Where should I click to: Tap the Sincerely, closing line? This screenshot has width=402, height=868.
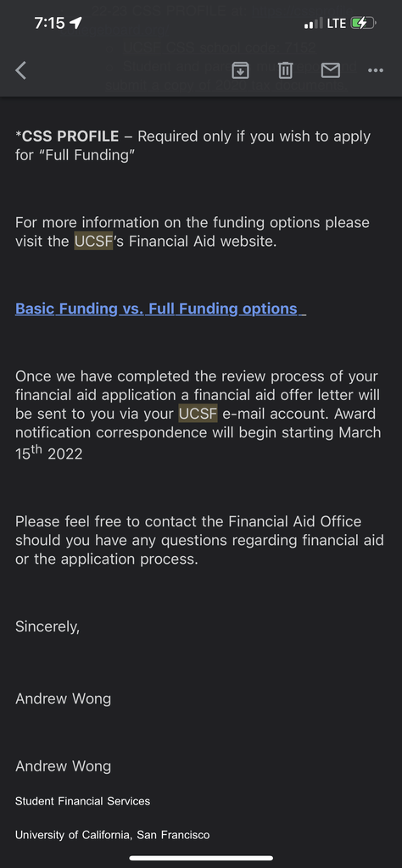pyautogui.click(x=47, y=626)
